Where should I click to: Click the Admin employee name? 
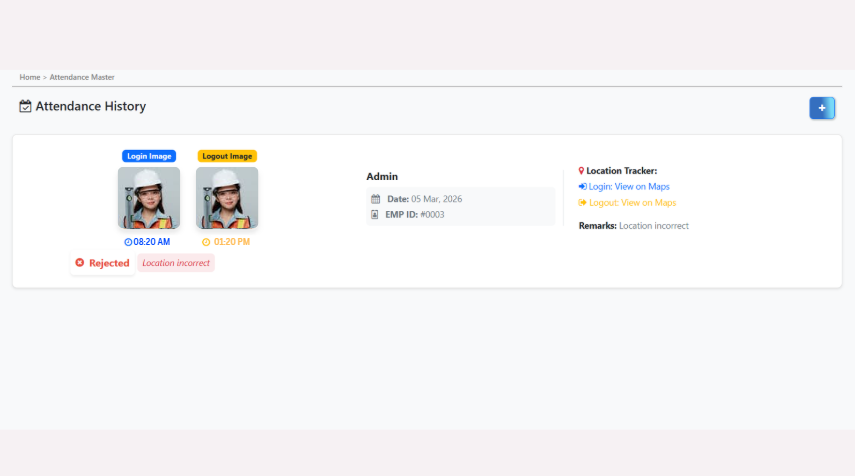[x=382, y=176]
